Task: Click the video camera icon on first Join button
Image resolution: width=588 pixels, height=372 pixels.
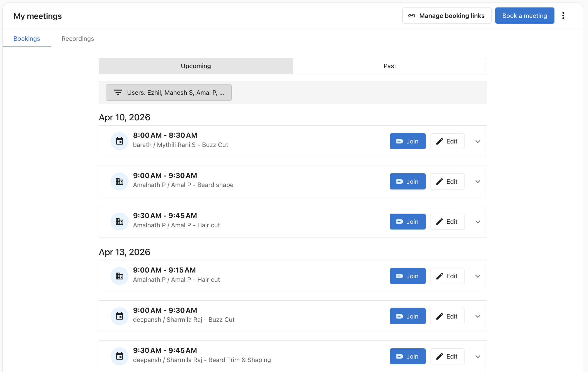Action: click(400, 141)
